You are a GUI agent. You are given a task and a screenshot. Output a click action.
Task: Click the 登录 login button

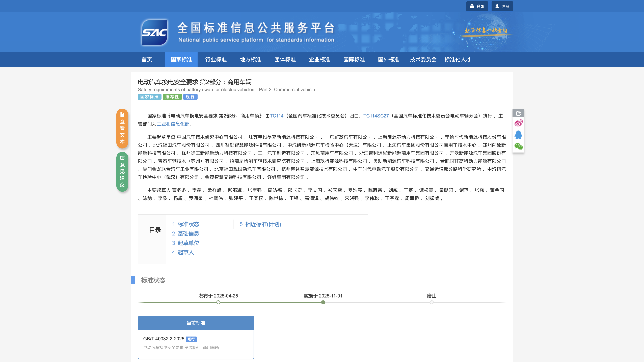point(477,7)
